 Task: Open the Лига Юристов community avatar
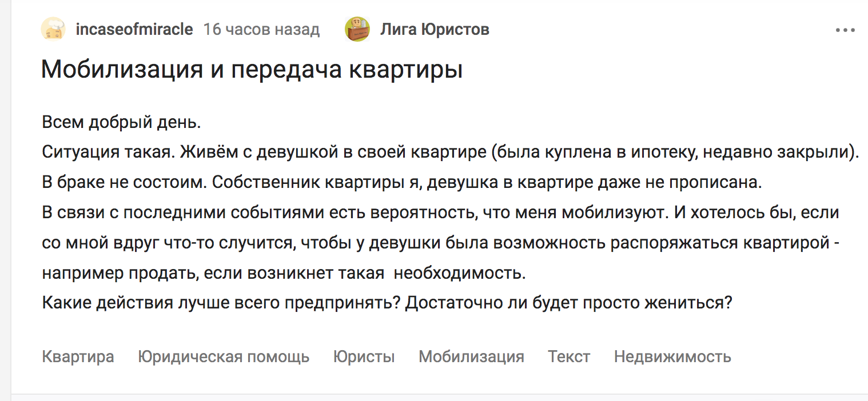click(357, 29)
